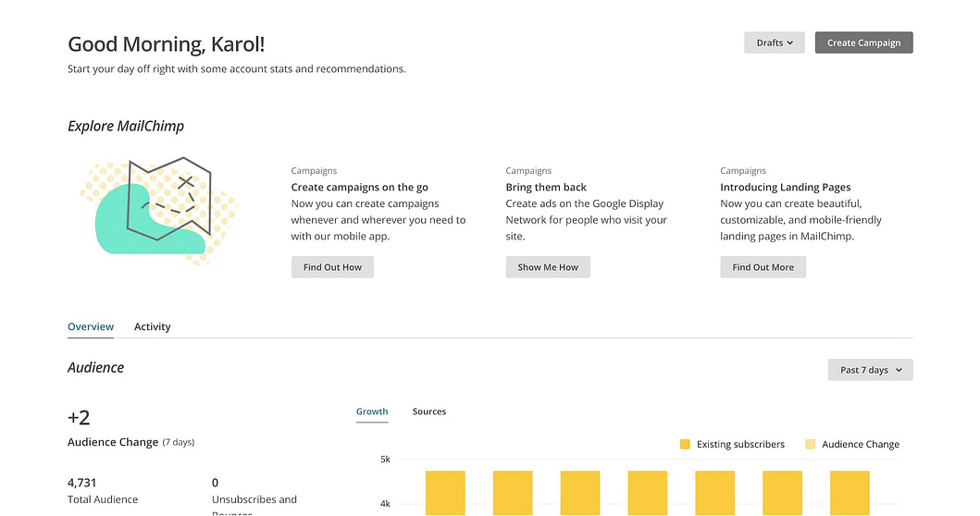Click the 'Audience Change' stat label
The image size is (980, 516).
113,442
